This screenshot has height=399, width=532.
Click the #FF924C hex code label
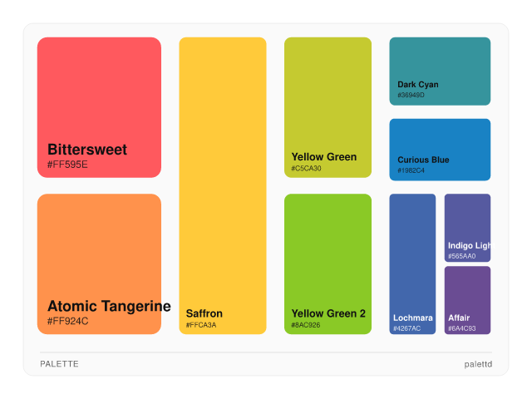tap(67, 322)
